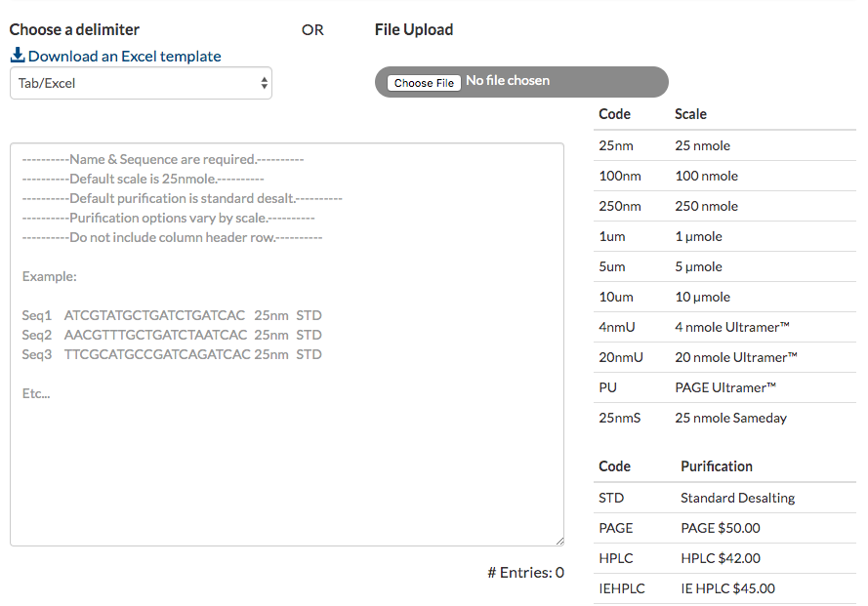This screenshot has height=606, width=868.
Task: Select the 25nm scale code row
Action: pyautogui.click(x=724, y=145)
